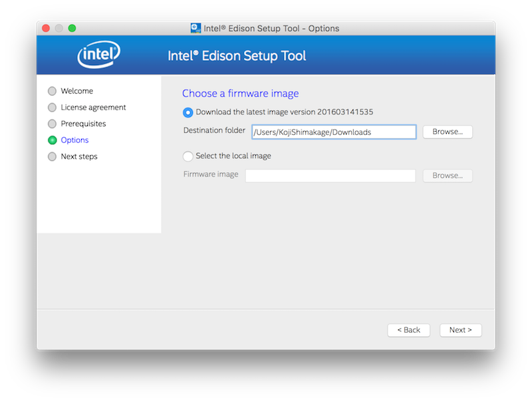532x402 pixels.
Task: Click the Destination folder path field
Action: click(x=334, y=132)
